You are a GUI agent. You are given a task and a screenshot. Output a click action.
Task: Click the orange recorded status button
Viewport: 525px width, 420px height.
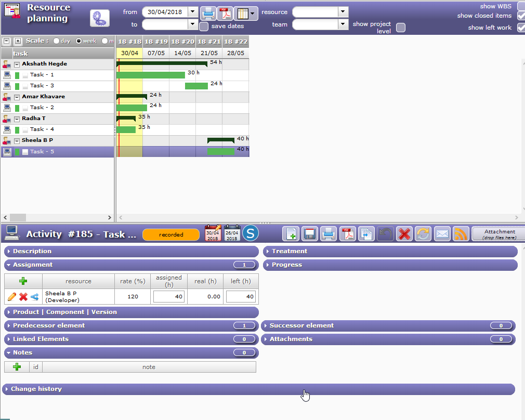171,235
